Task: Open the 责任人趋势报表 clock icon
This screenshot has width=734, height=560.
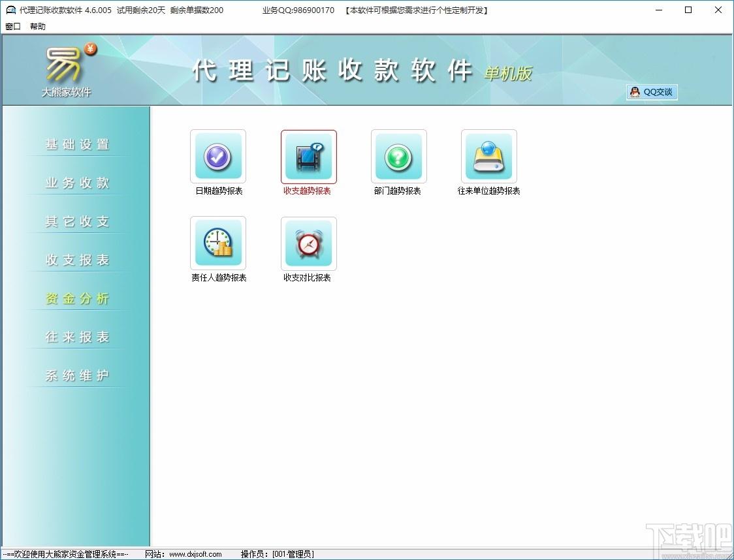Action: [x=217, y=243]
